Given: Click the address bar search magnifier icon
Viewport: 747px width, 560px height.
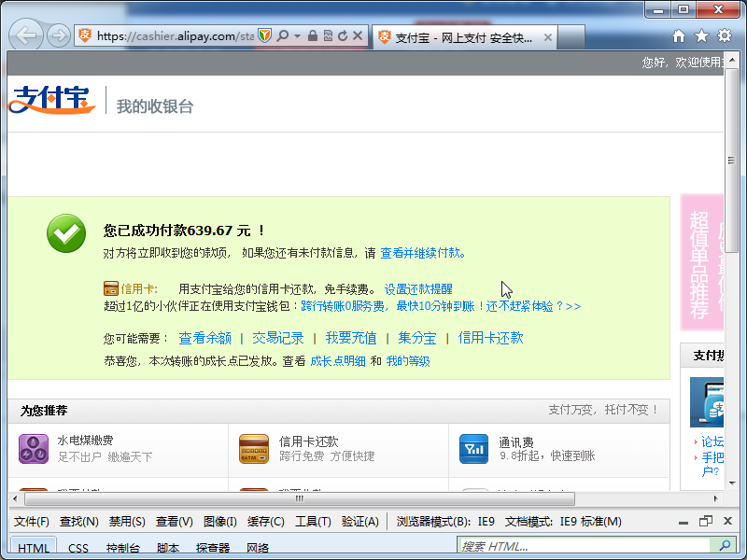Looking at the screenshot, I should pos(283,35).
